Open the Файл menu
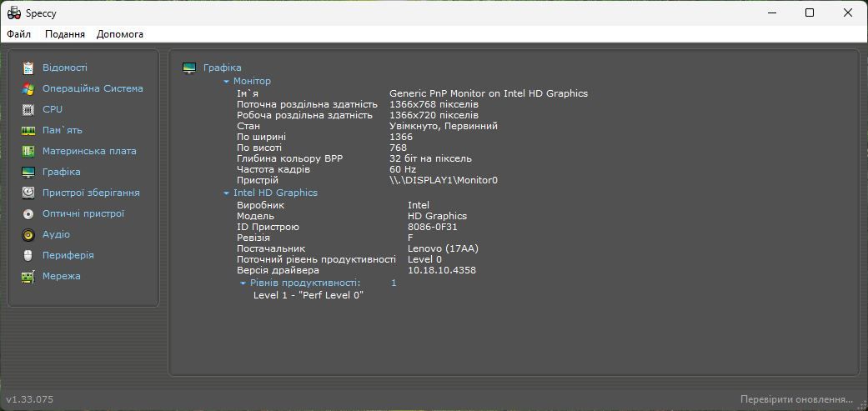 19,34
